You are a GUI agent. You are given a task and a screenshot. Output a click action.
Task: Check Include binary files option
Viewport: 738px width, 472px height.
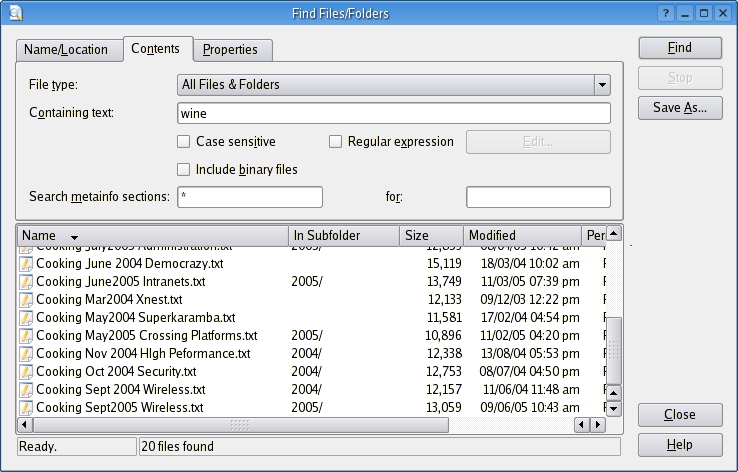(x=183, y=170)
